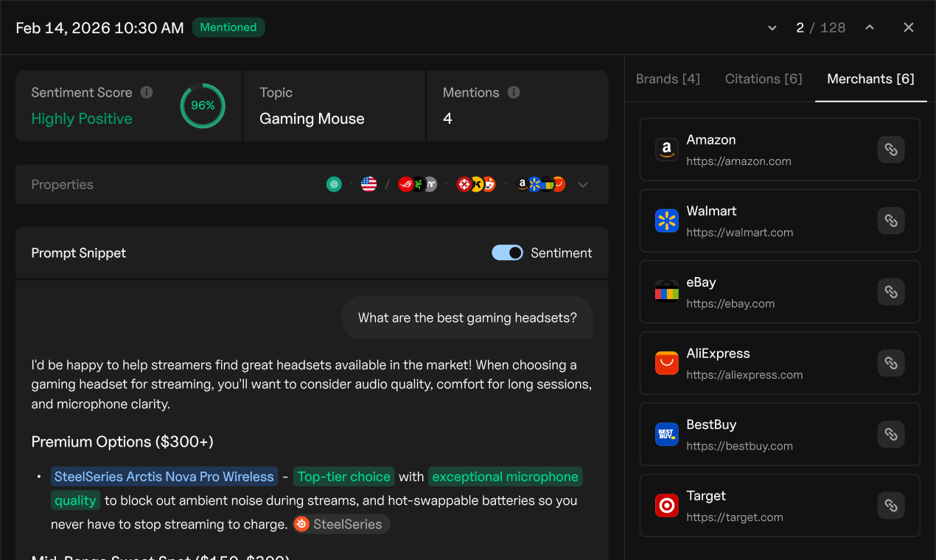
Task: Click the Mentions count 4
Action: (447, 119)
